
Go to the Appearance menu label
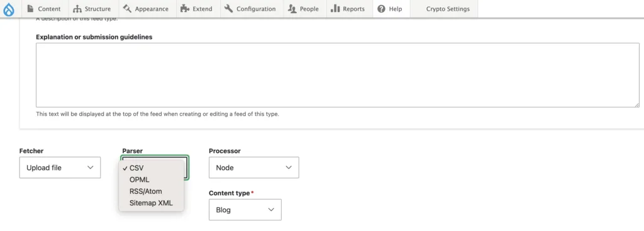click(x=152, y=9)
